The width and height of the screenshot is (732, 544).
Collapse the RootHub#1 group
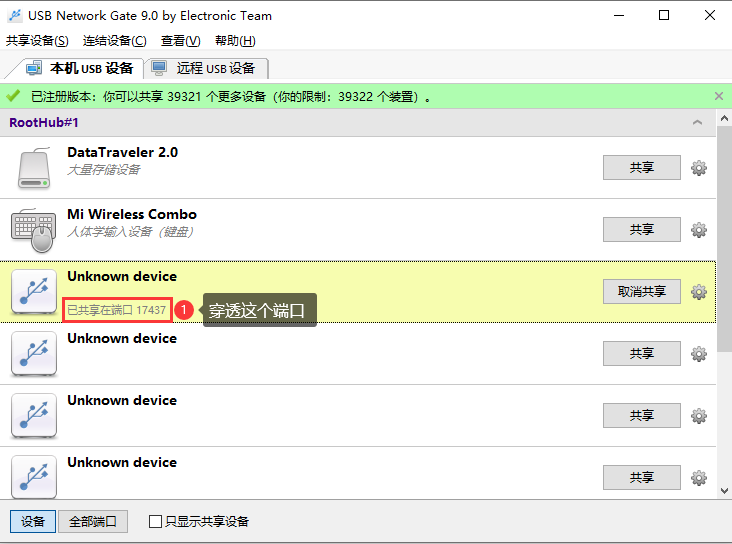tap(697, 122)
